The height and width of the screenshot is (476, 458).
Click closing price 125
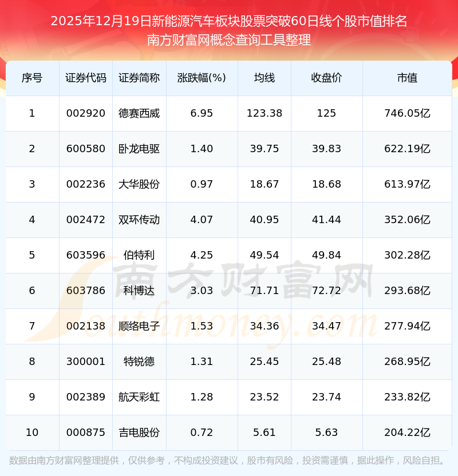[x=326, y=113]
